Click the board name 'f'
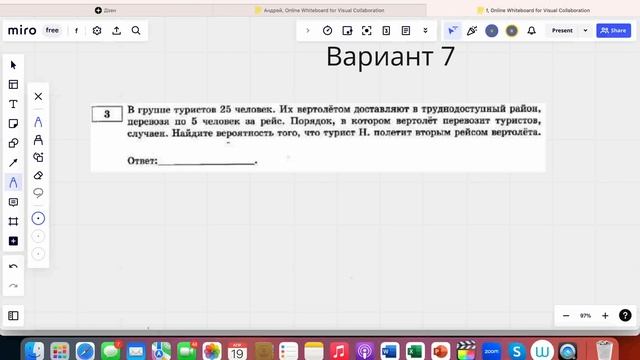The width and height of the screenshot is (640, 360). (76, 31)
